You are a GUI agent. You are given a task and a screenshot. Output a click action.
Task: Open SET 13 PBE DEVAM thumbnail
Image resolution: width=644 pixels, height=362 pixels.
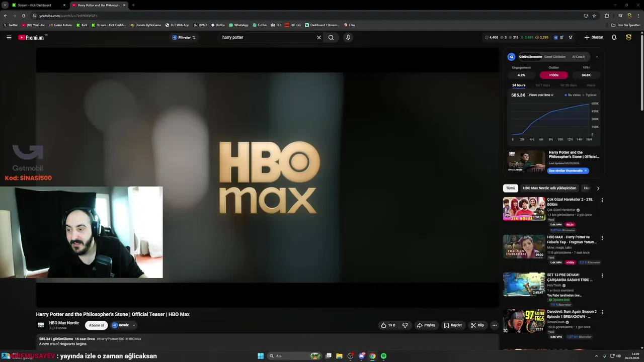click(x=524, y=284)
